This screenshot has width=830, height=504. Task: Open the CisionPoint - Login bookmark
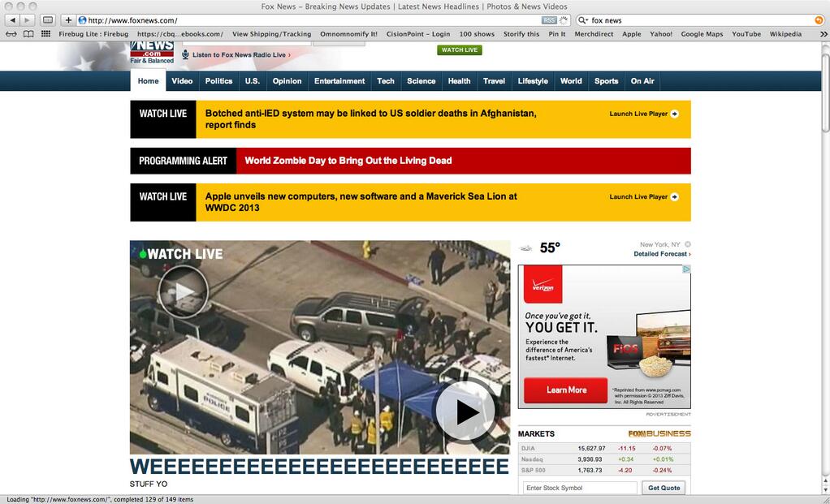(418, 34)
